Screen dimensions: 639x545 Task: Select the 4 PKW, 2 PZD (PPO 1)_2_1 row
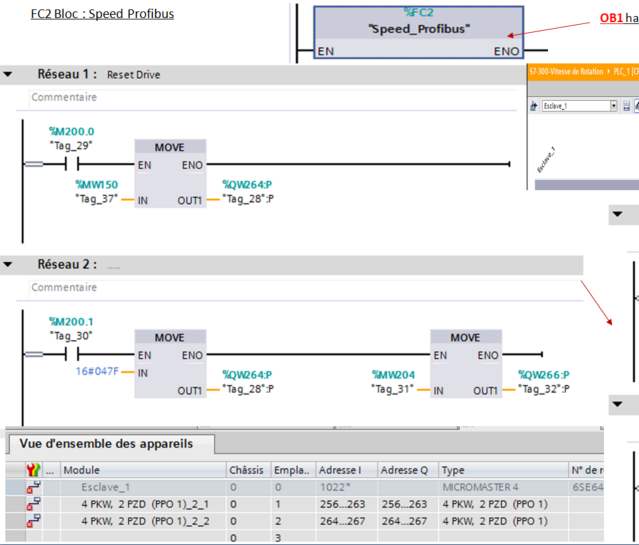(145, 504)
